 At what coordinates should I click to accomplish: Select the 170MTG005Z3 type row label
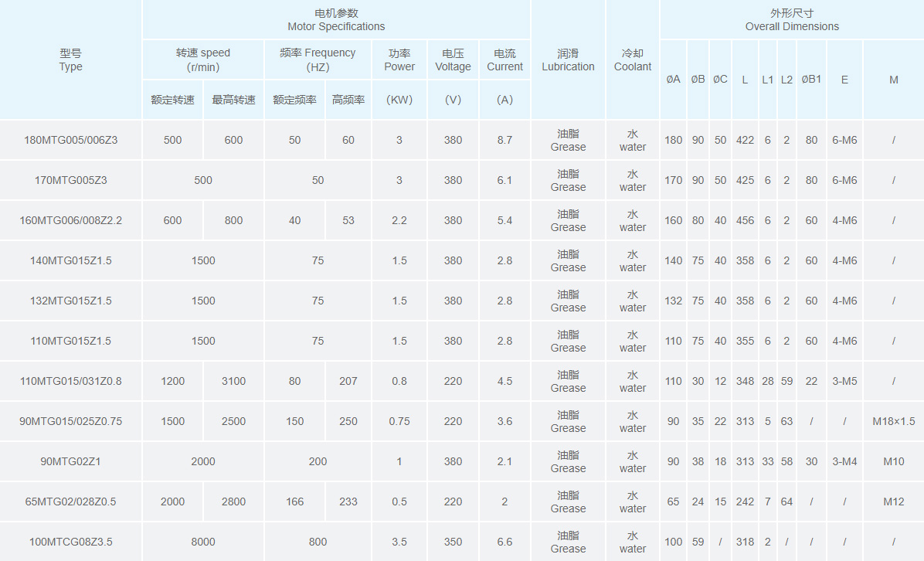[71, 180]
